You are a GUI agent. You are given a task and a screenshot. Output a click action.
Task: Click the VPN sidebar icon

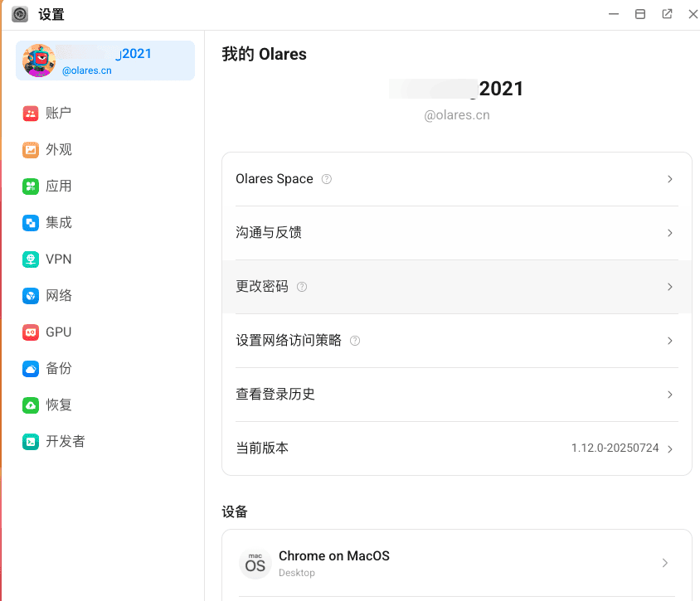(31, 259)
